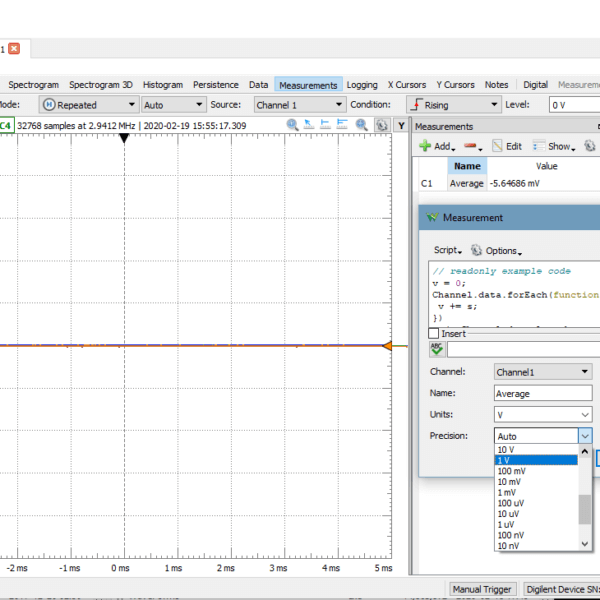Open the Notes view

(x=496, y=85)
